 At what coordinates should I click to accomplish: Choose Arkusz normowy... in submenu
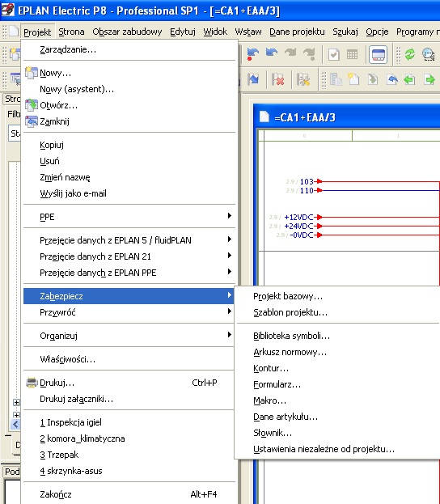click(338, 352)
